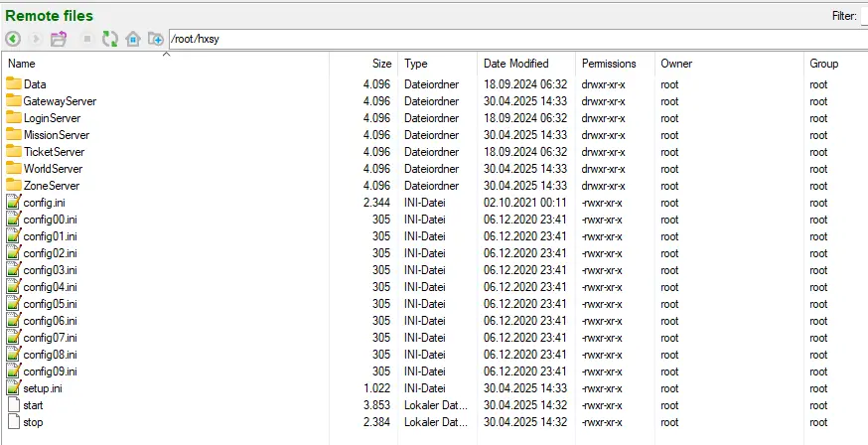Click the config.ini file icon
This screenshot has width=868, height=445.
pyautogui.click(x=14, y=202)
